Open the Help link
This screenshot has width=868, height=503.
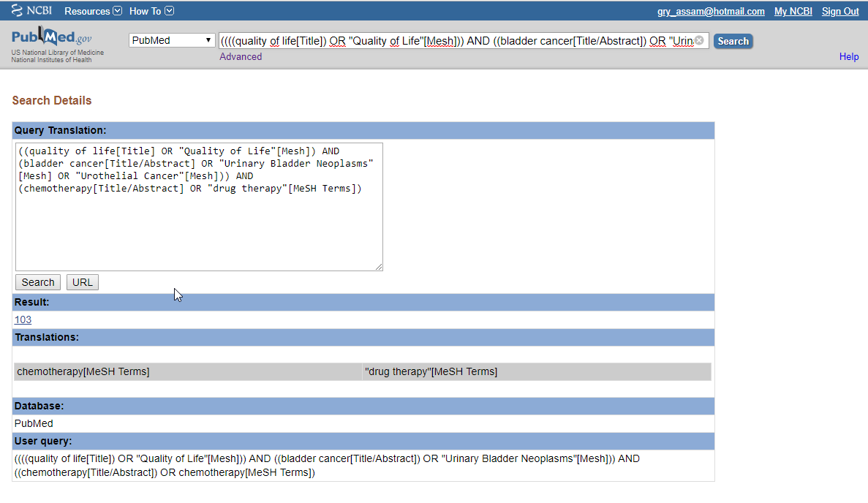point(849,56)
